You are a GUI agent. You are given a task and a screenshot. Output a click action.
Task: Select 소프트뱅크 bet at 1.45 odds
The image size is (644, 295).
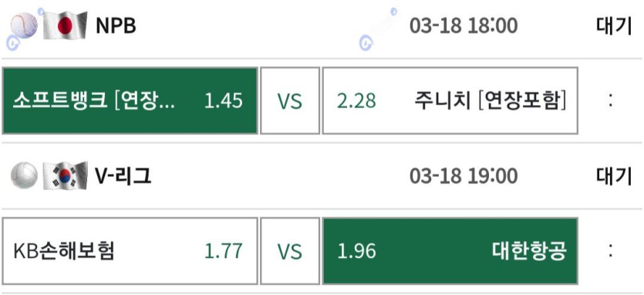pos(130,101)
